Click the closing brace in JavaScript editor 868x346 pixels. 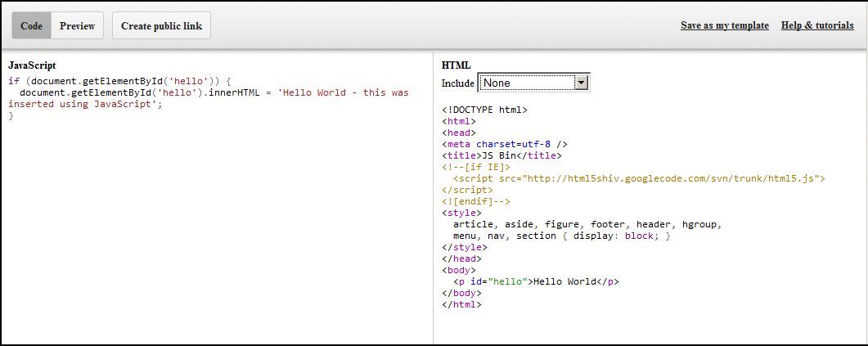[x=11, y=115]
